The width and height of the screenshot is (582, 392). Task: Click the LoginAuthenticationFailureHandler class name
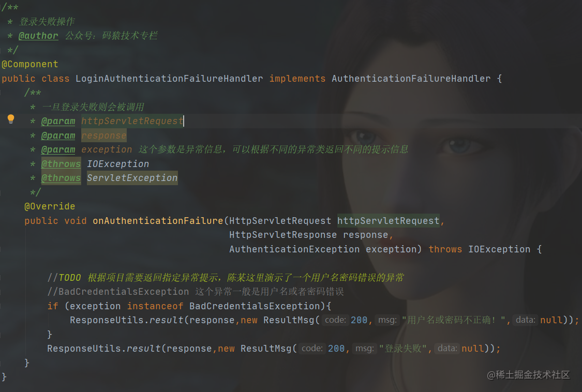pyautogui.click(x=169, y=79)
